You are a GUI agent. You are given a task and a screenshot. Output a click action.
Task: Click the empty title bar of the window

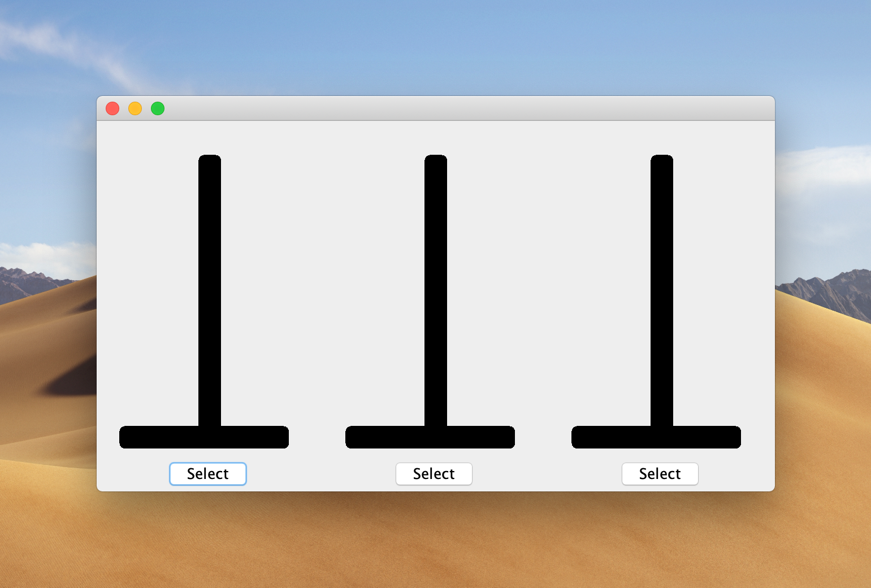(x=435, y=108)
